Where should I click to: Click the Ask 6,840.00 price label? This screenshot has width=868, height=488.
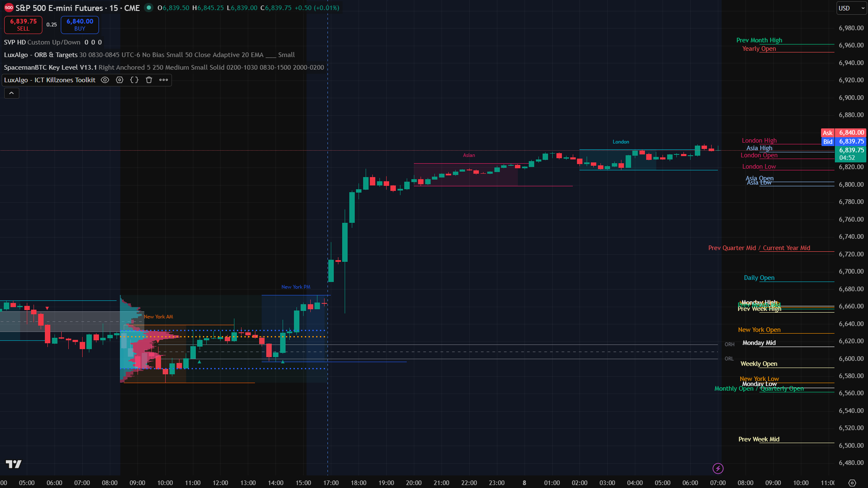tap(844, 133)
